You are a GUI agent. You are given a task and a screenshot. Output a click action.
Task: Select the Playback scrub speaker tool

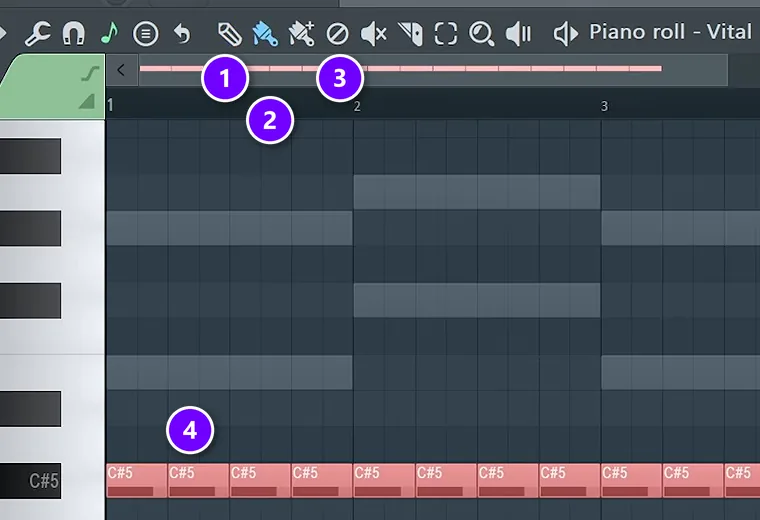click(x=518, y=34)
